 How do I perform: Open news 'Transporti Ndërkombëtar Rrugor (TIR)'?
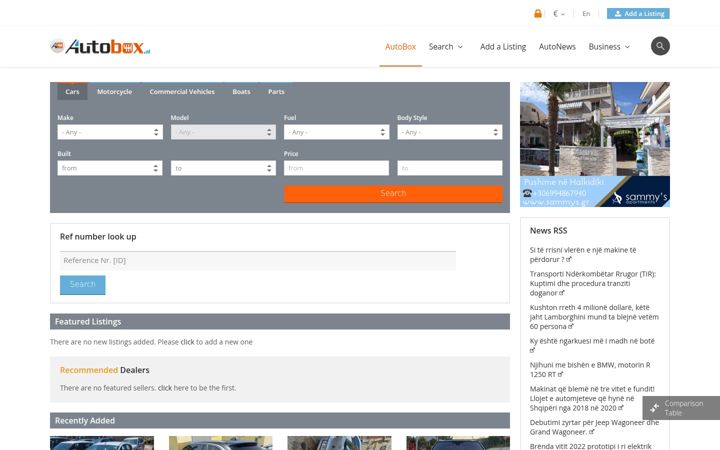(x=592, y=283)
